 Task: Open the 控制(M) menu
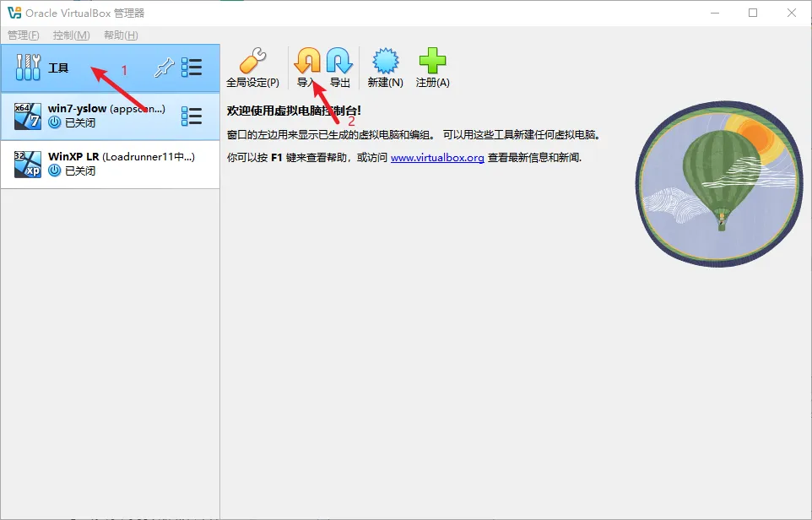(x=71, y=35)
